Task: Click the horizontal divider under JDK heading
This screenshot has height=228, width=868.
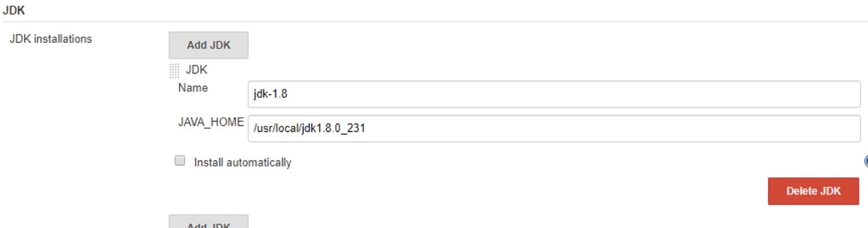Action: pos(434,22)
